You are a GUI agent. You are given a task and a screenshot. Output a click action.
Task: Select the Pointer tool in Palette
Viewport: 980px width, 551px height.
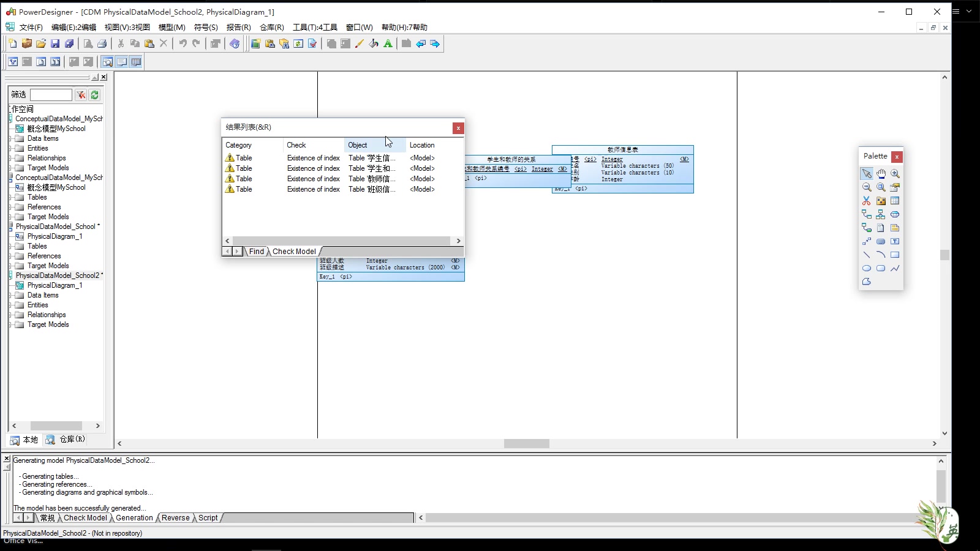[867, 174]
